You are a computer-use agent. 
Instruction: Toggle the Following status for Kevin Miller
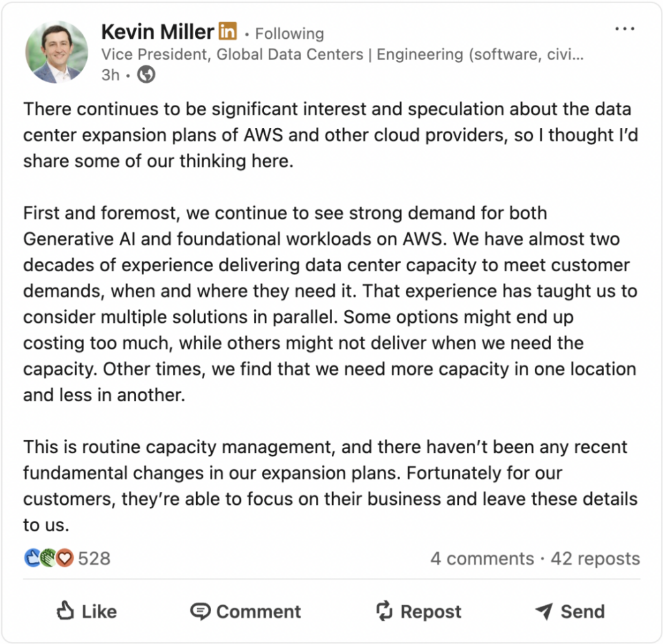coord(289,34)
